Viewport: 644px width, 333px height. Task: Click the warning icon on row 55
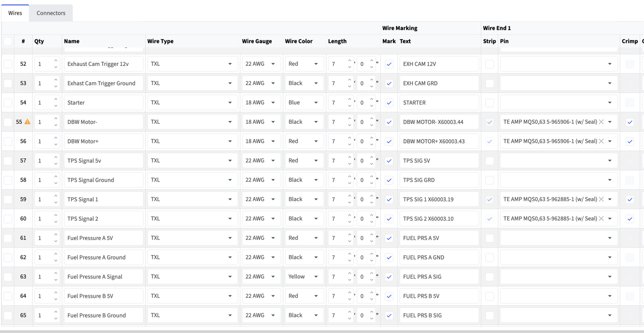point(28,122)
